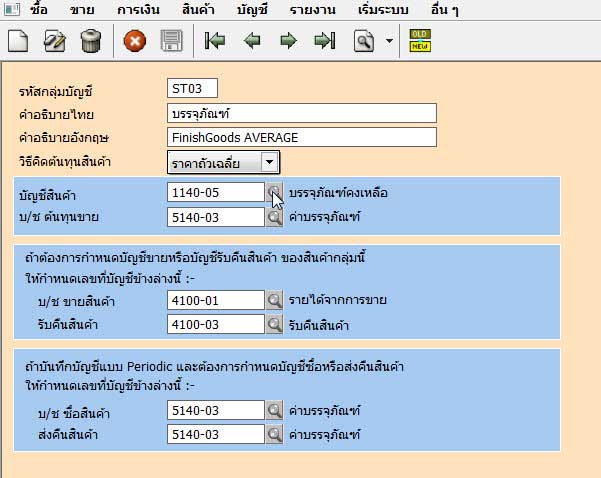Click the FinishGoods AVERAGE description field
This screenshot has width=601, height=478.
[x=302, y=137]
